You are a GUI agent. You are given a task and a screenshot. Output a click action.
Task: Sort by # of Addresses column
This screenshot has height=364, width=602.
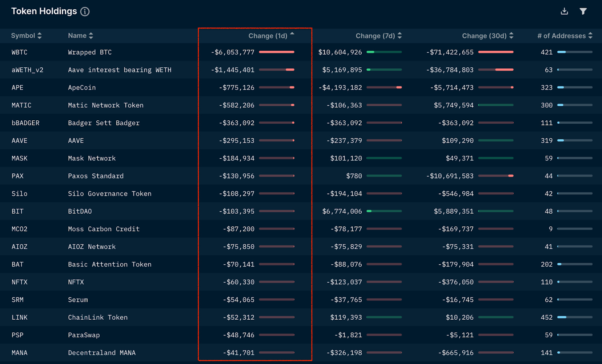pos(565,36)
